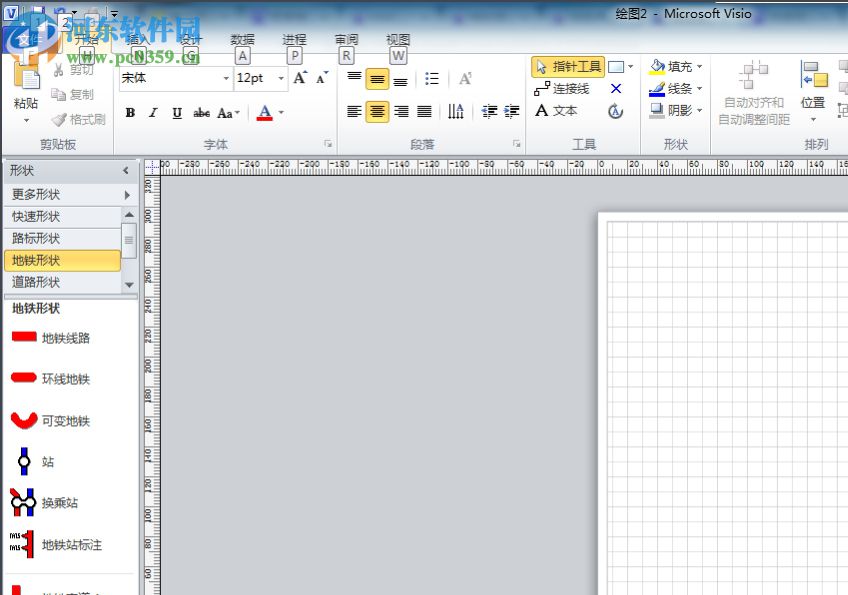Select Quick Shapes (快速形状) stencil
Screen dimensions: 848x595
62,216
